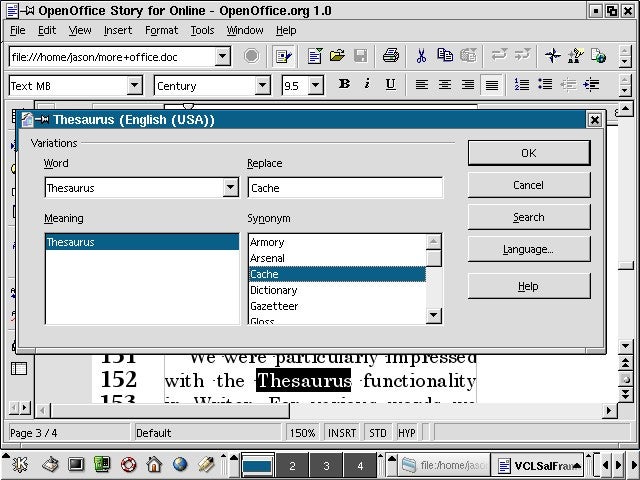This screenshot has height=480, width=640.
Task: Click Cancel in the Thesaurus dialog
Action: (x=529, y=185)
